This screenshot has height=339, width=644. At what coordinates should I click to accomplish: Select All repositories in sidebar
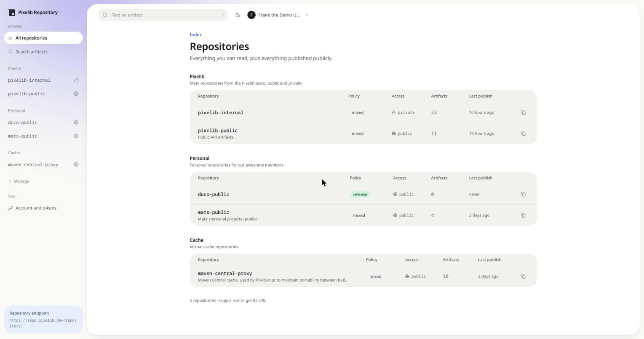pyautogui.click(x=43, y=38)
